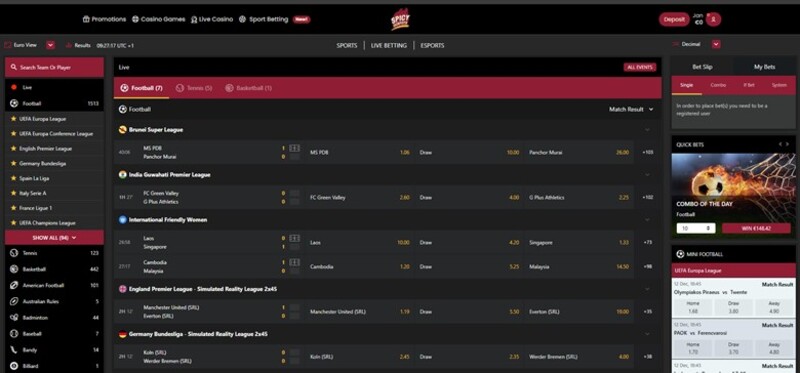Select the star beside English Premier League
The width and height of the screenshot is (800, 373).
click(14, 148)
